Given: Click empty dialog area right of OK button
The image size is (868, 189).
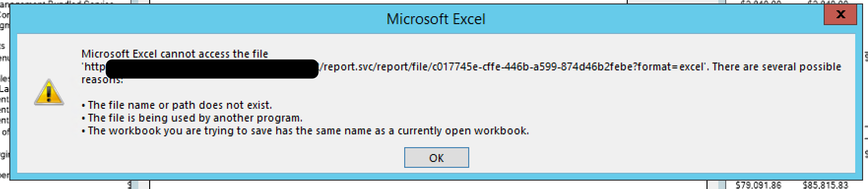Looking at the screenshot, I should [x=640, y=157].
